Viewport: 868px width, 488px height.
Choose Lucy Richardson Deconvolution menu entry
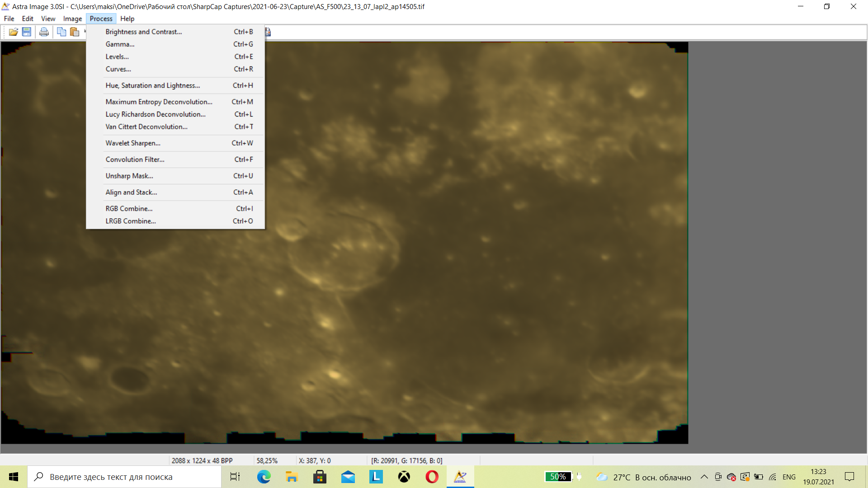click(156, 114)
